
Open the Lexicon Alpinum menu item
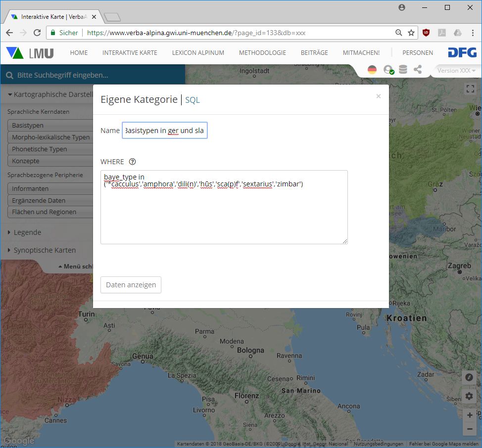[198, 53]
